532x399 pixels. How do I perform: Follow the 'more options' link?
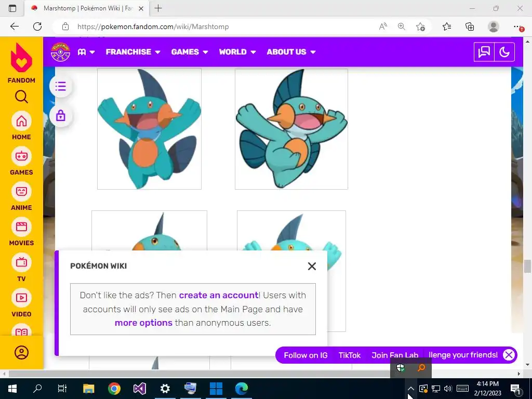(143, 323)
